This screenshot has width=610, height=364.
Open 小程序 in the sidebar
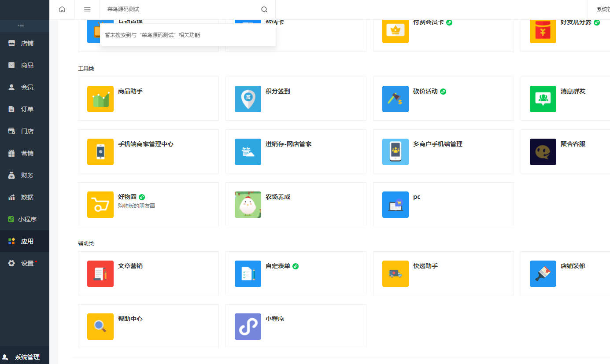pyautogui.click(x=25, y=219)
